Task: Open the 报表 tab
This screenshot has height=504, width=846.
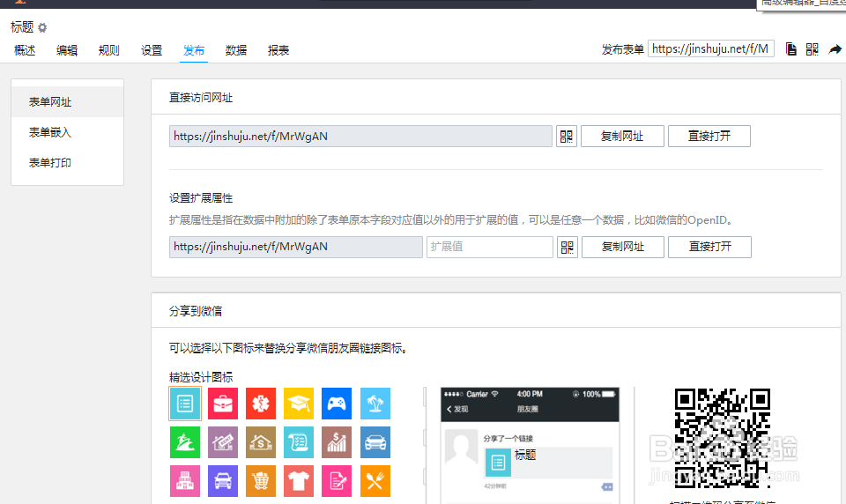Action: click(x=278, y=51)
